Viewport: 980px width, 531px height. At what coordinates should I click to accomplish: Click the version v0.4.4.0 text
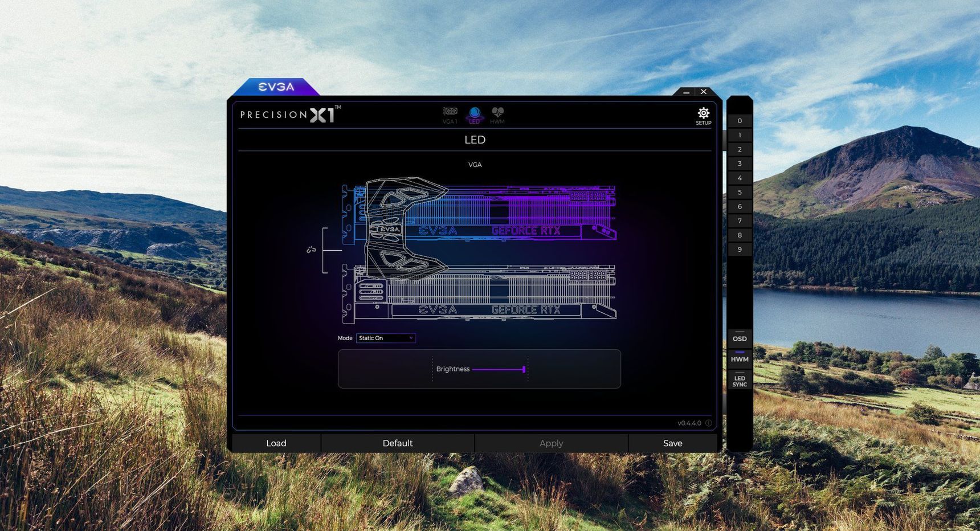point(689,423)
